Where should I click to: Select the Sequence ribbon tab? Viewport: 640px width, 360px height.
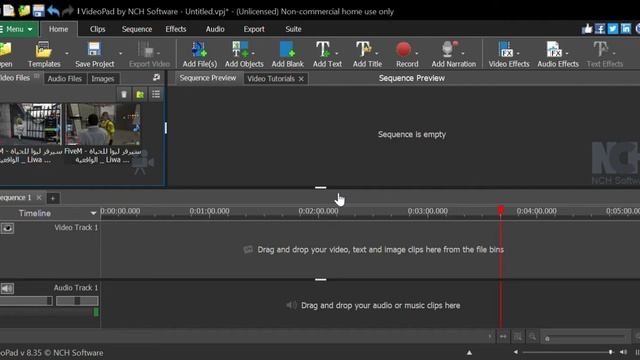coord(137,29)
